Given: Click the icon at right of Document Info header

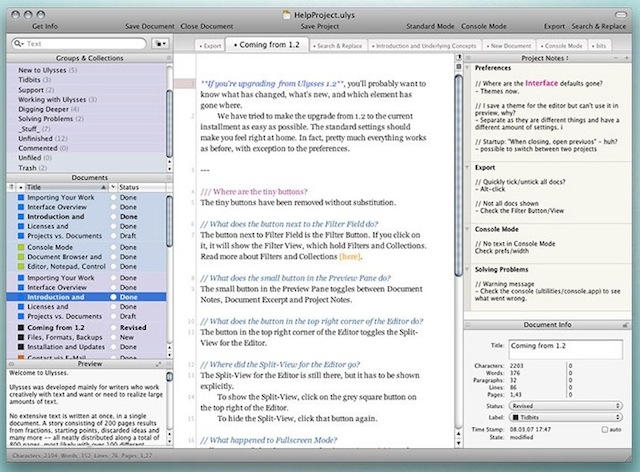Looking at the screenshot, I should pos(625,325).
